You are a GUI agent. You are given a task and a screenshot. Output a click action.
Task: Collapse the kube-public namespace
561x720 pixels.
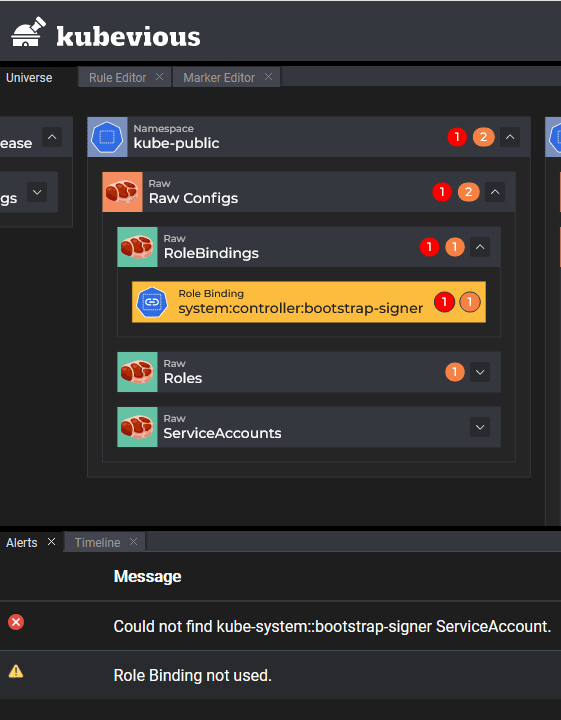[510, 137]
